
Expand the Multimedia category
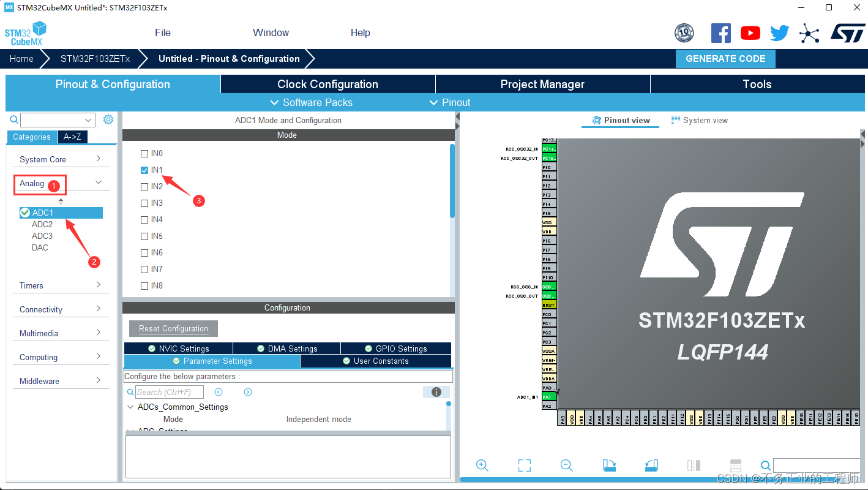61,333
